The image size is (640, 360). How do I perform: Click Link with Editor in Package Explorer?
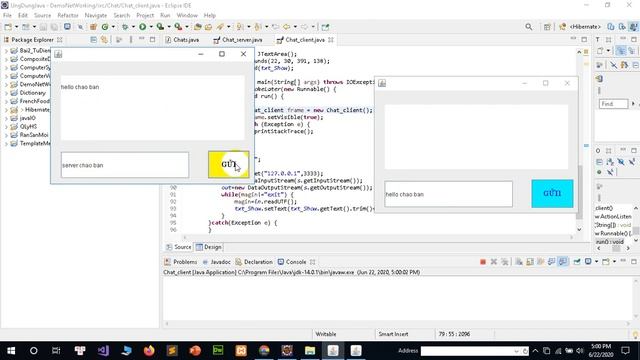(x=104, y=40)
